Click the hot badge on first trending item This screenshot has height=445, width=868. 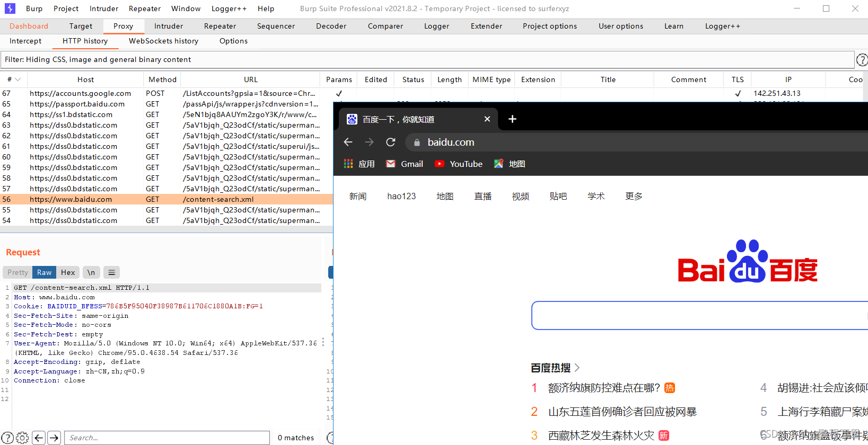point(670,388)
